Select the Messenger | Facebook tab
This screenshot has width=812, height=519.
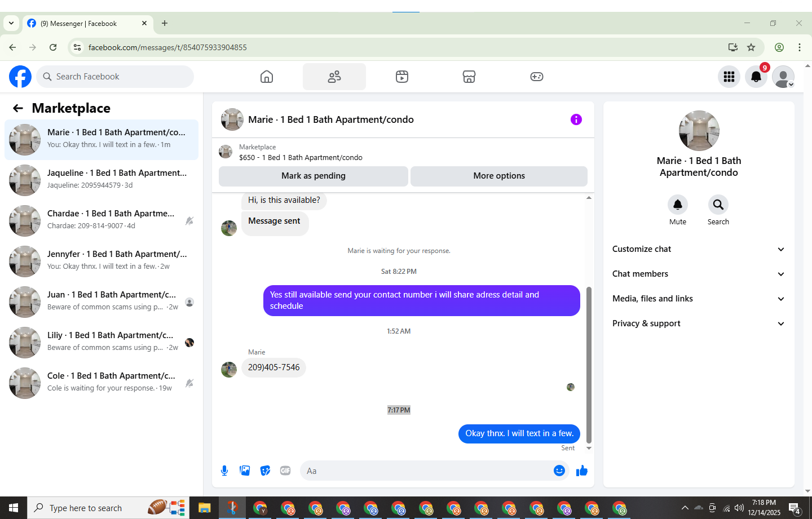(x=87, y=23)
